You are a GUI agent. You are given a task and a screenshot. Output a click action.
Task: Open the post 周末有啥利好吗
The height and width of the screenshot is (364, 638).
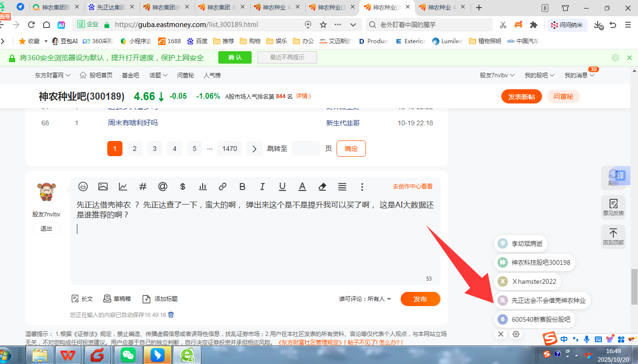click(133, 123)
